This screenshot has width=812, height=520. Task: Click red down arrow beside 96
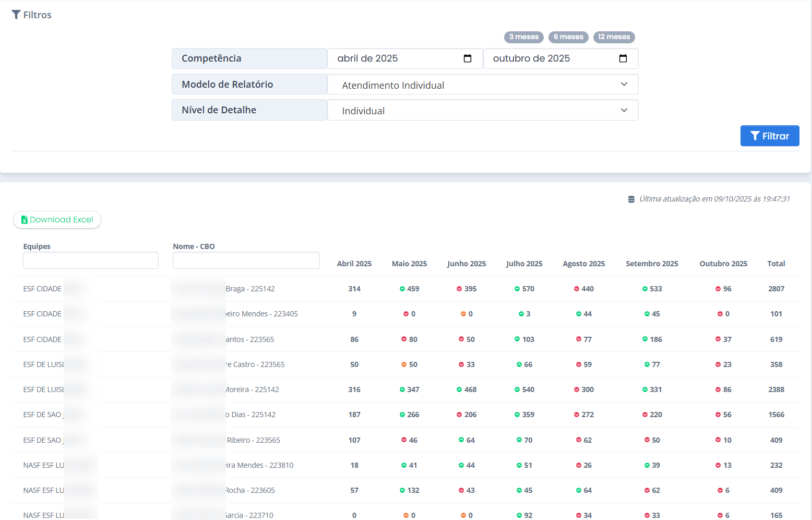point(718,289)
